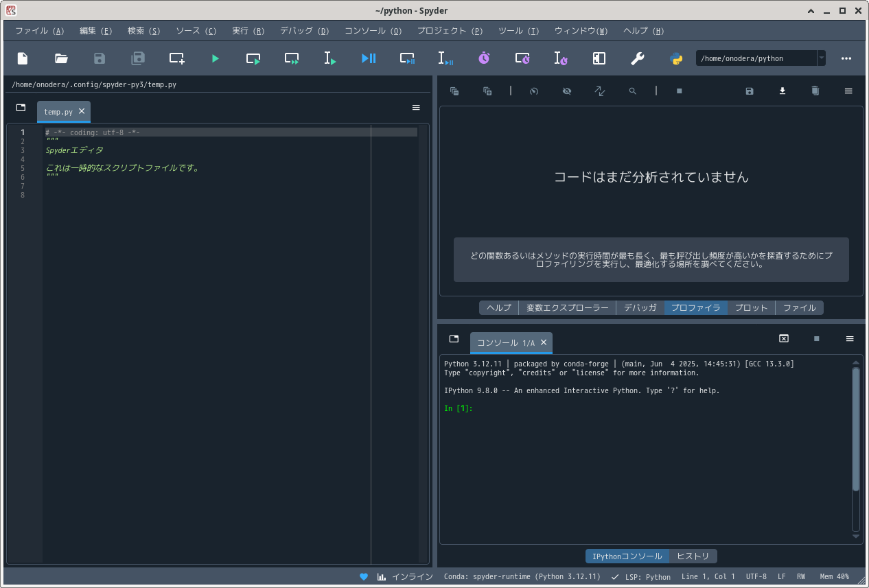Profile the current selection or line
Screen dimensions: 869x588
(561, 58)
